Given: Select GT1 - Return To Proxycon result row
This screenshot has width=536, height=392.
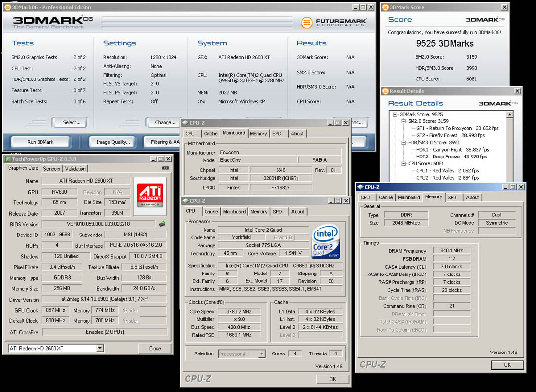Looking at the screenshot, I should point(457,128).
